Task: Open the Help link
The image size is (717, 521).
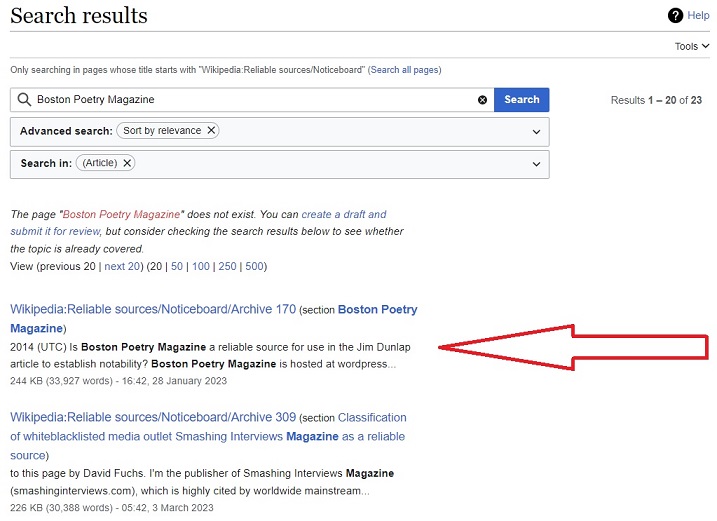Action: tap(698, 16)
